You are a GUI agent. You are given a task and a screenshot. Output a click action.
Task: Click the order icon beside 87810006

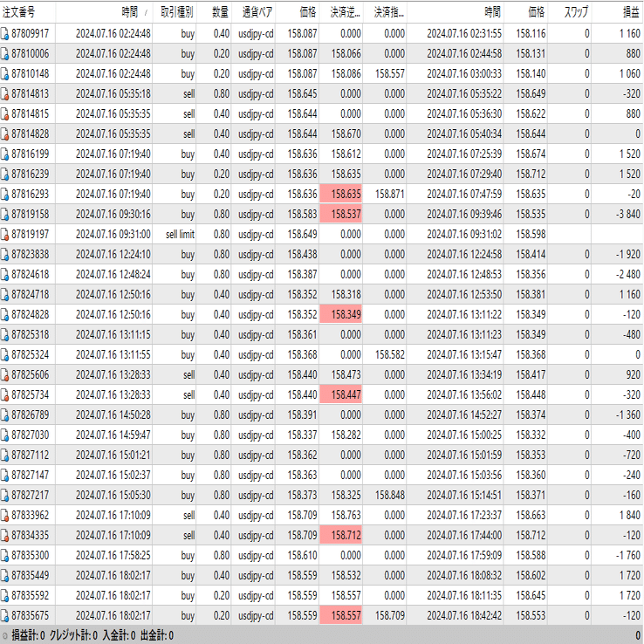coord(4,54)
